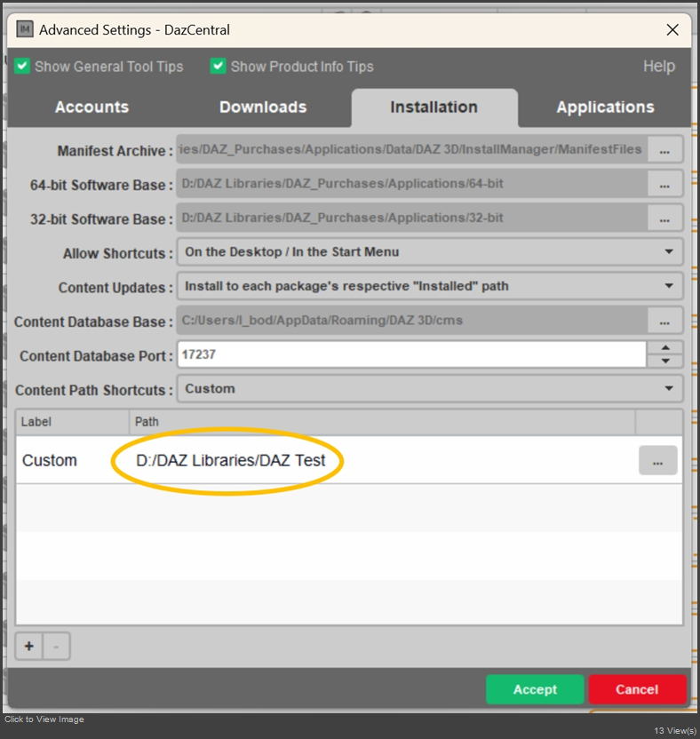Click the Path column header
This screenshot has width=700, height=739.
coord(382,422)
